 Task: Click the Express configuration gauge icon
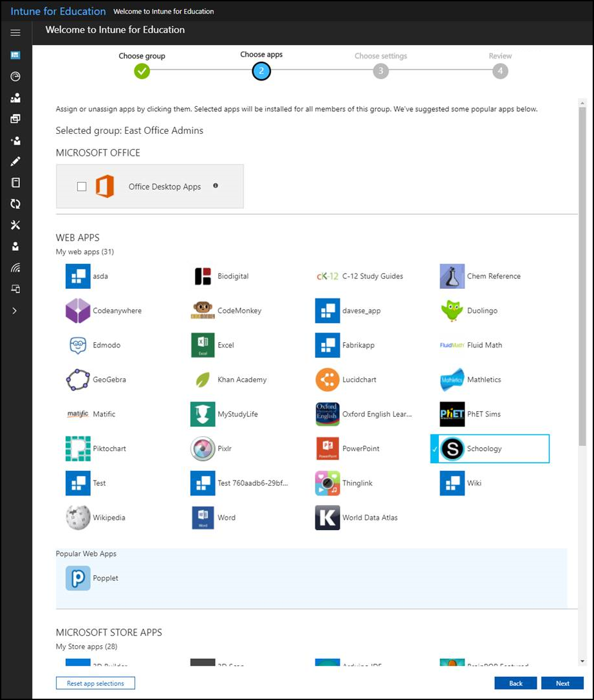click(x=15, y=77)
